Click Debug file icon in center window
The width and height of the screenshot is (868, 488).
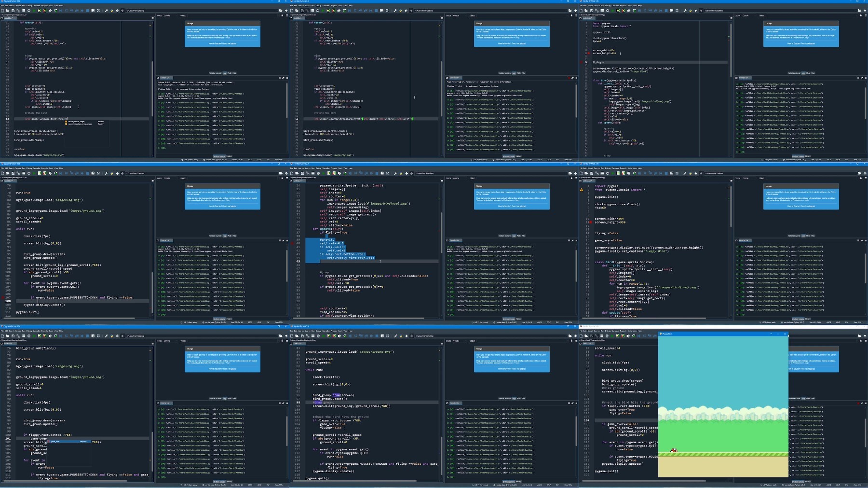(x=350, y=173)
